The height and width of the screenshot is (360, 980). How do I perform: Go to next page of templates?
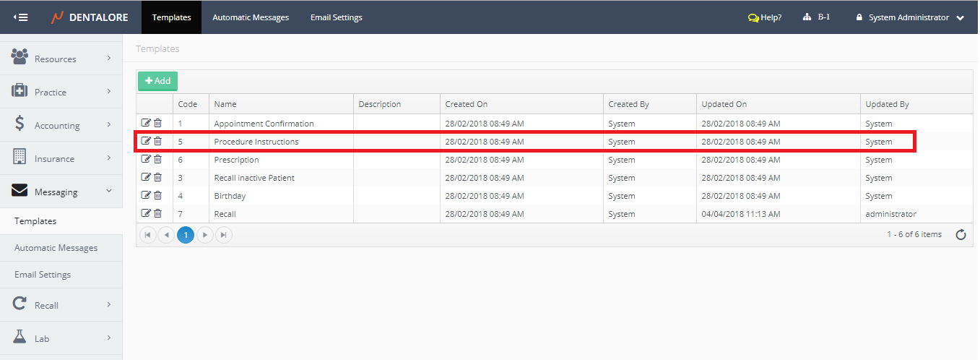(205, 235)
